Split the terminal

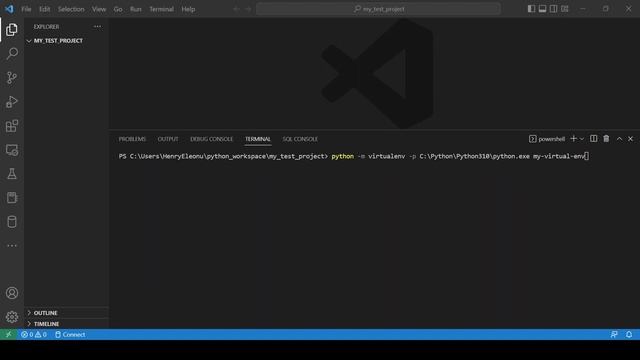pos(593,139)
